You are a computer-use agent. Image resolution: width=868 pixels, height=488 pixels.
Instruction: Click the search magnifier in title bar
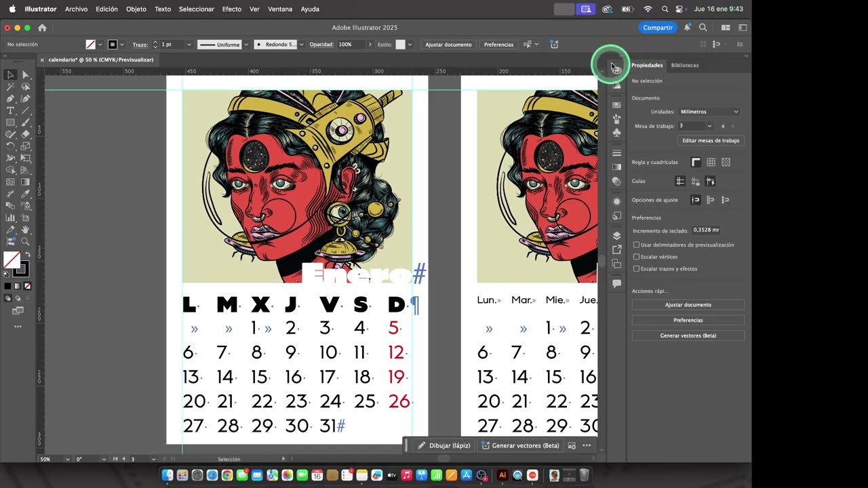pos(703,28)
